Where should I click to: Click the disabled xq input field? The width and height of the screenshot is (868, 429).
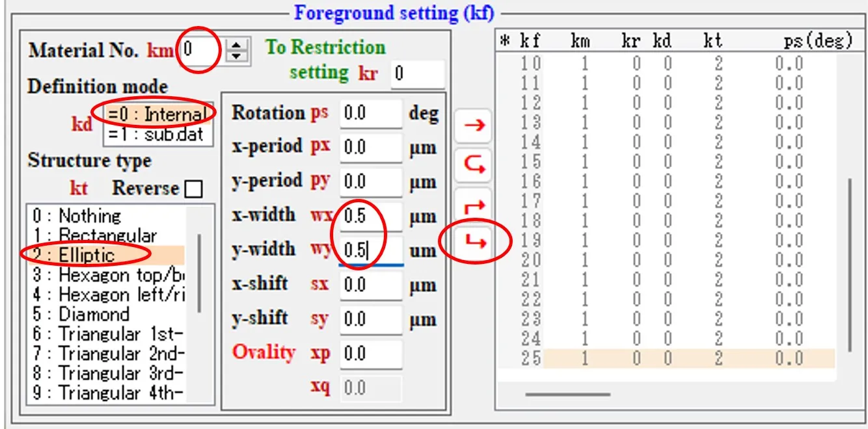pyautogui.click(x=371, y=388)
